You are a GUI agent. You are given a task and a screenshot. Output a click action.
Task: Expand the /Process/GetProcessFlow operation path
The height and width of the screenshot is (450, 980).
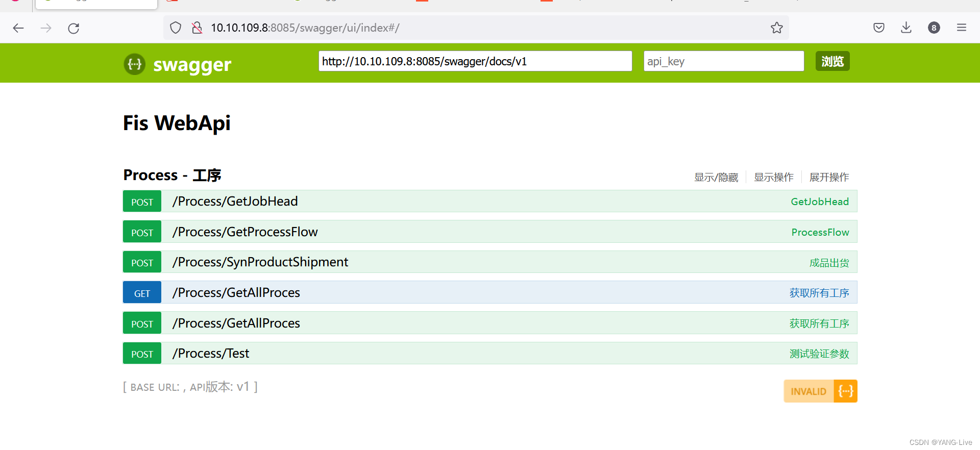pos(245,232)
